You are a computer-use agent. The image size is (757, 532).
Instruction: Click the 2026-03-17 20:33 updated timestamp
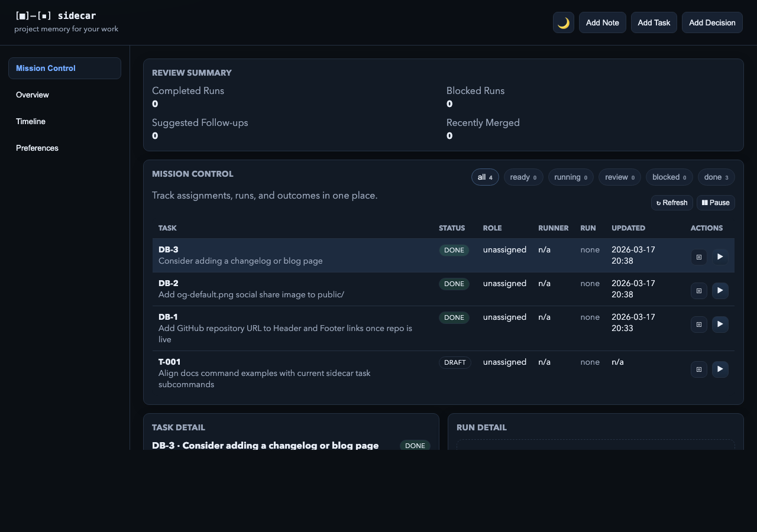[633, 323]
